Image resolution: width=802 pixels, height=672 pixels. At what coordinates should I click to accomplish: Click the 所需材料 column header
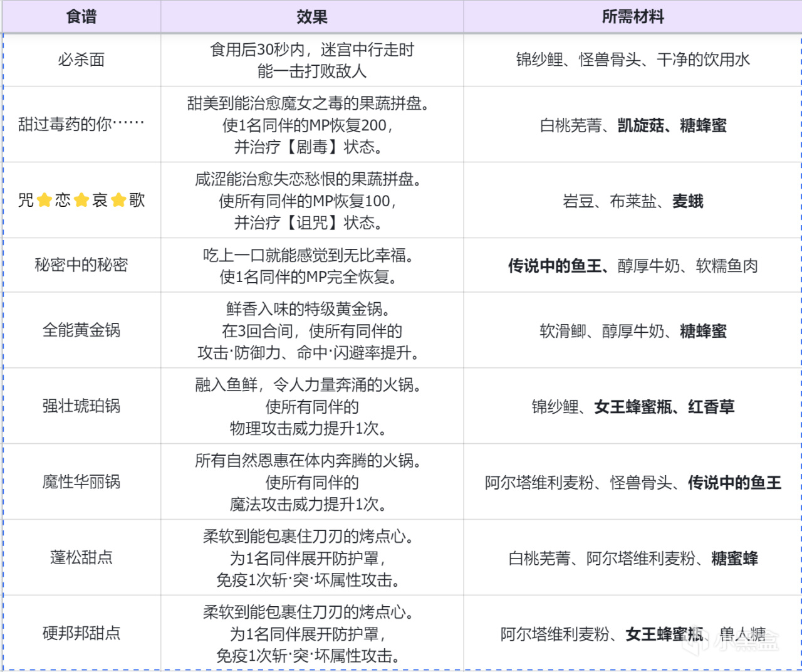[x=633, y=17]
